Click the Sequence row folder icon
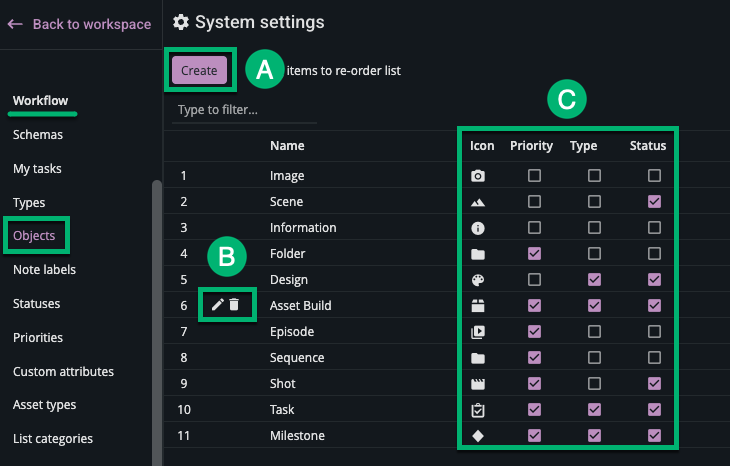The height and width of the screenshot is (466, 730). (x=478, y=358)
